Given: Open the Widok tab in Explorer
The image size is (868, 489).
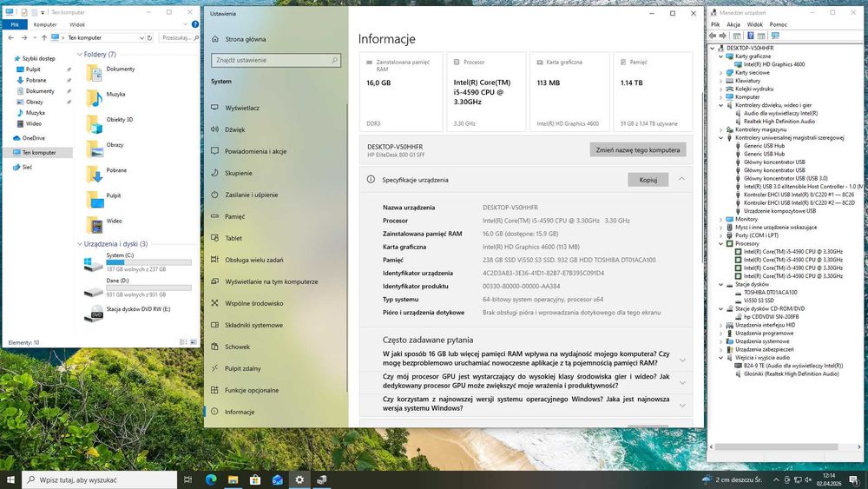Looking at the screenshot, I should (77, 24).
